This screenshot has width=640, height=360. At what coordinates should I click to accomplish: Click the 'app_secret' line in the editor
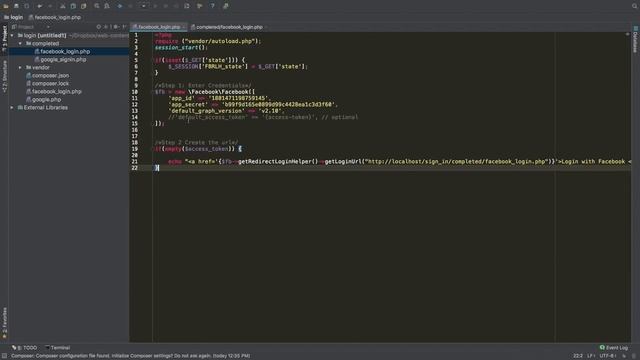click(x=253, y=104)
